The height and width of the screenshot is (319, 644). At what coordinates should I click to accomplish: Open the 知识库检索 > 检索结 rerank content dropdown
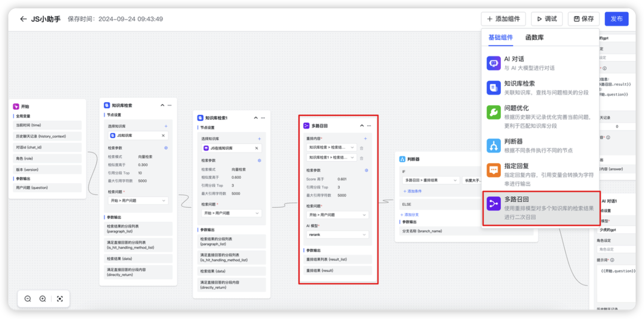[x=331, y=147]
